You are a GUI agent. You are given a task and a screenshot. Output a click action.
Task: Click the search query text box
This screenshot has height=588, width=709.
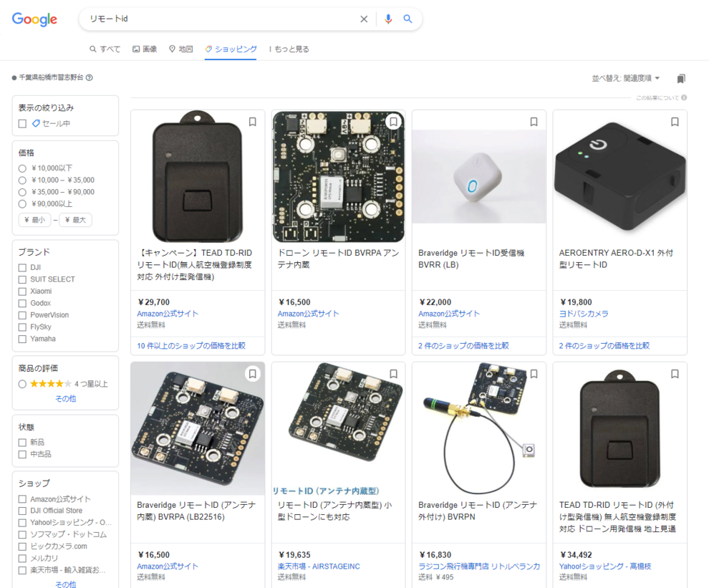coord(221,19)
